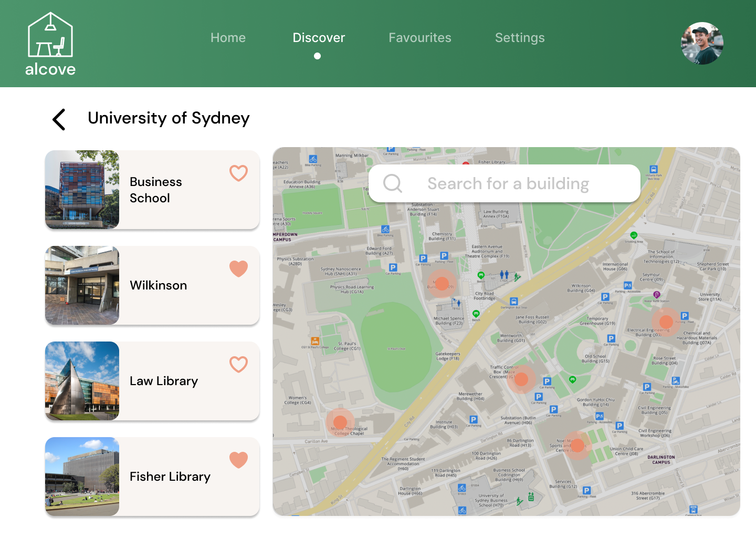
Task: Open the Settings tab
Action: coord(520,38)
